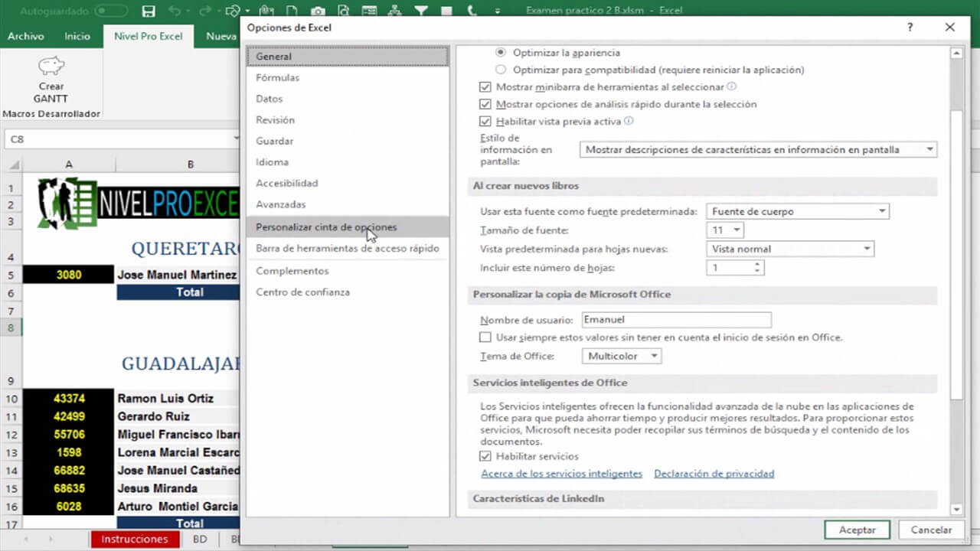Click the Save icon in quick access toolbar
This screenshot has height=551, width=980.
[x=149, y=11]
